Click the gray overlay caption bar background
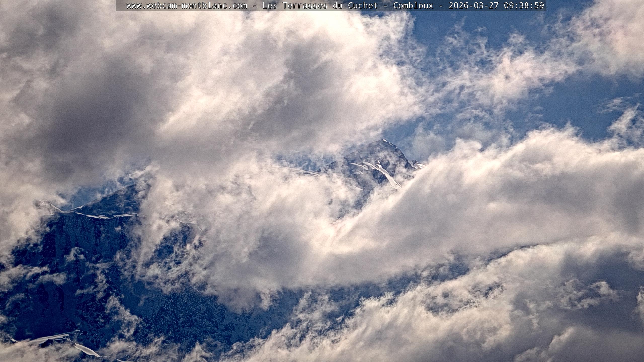Viewport: 644px width, 362px height. tap(121, 5)
